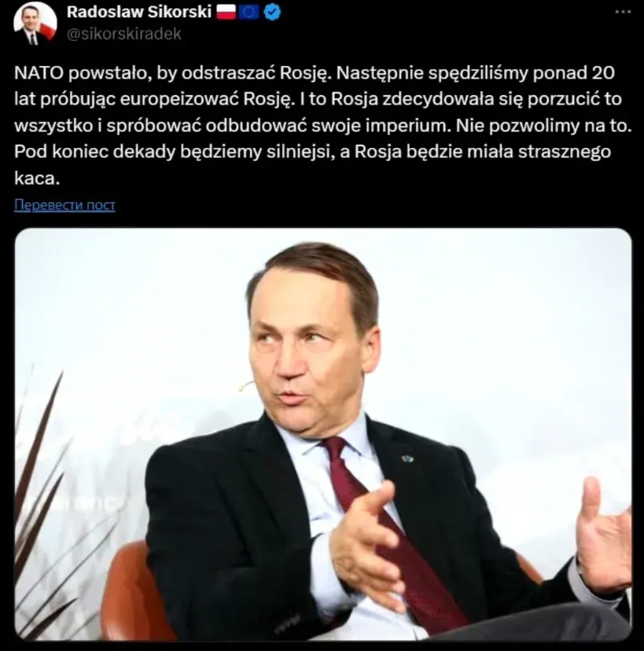This screenshot has height=651, width=644.
Task: Click the word NATO starting the post
Action: pos(39,73)
